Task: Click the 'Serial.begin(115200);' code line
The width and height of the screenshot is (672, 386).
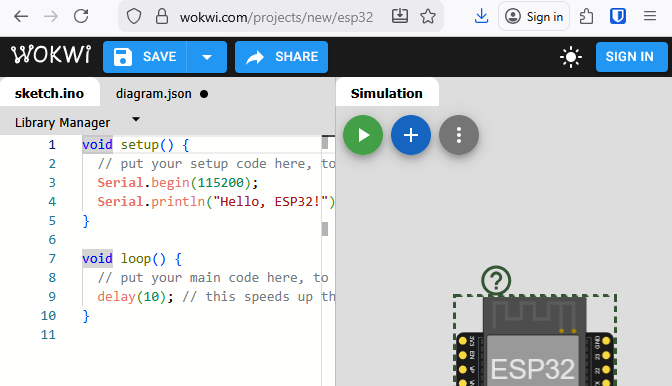Action: click(178, 183)
